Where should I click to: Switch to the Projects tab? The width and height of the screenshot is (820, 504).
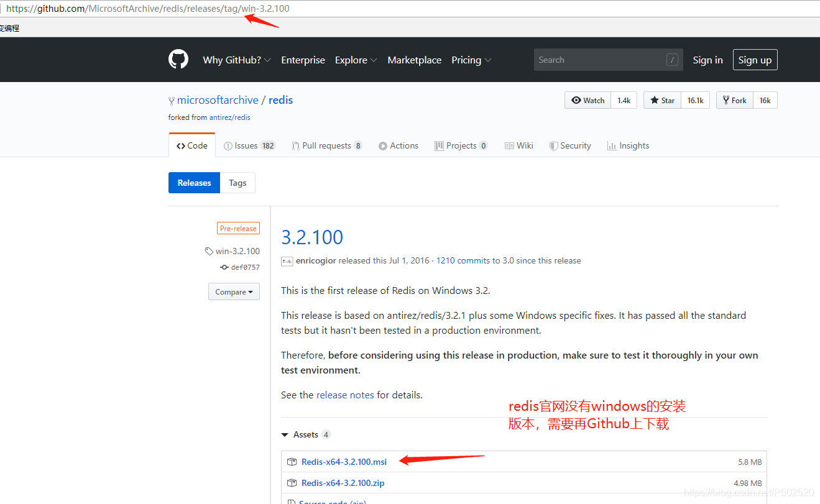(461, 145)
